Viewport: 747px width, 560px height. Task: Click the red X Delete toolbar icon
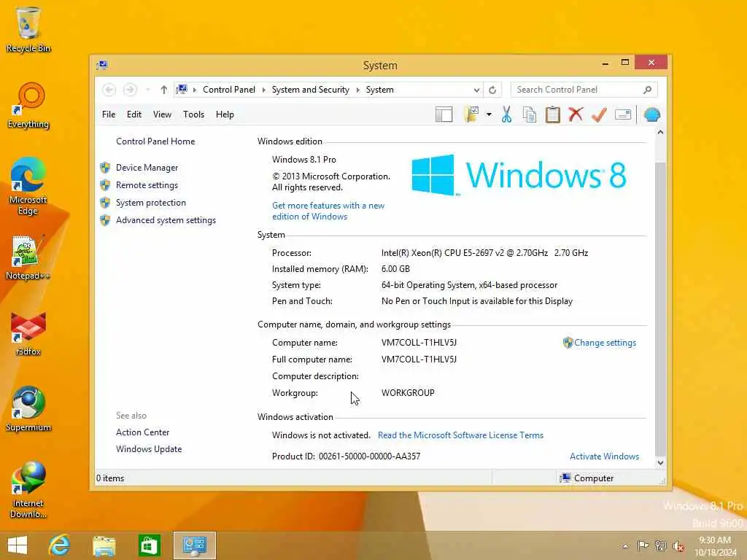576,114
